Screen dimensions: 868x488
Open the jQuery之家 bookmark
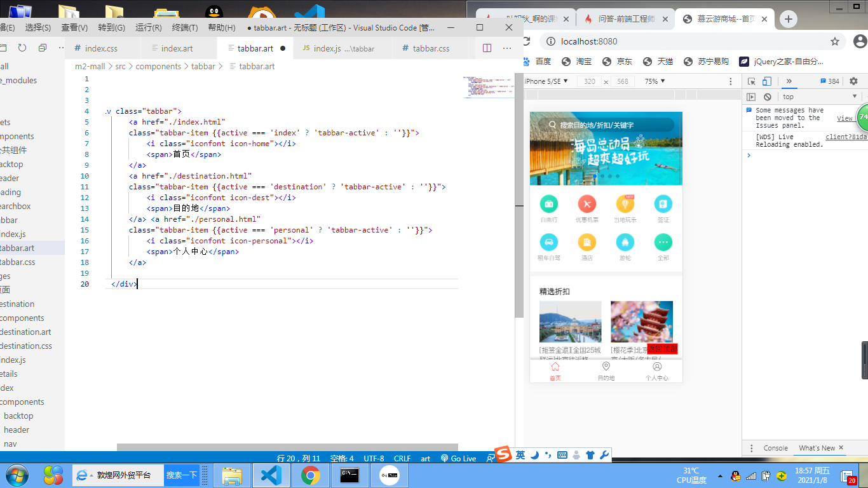click(781, 62)
